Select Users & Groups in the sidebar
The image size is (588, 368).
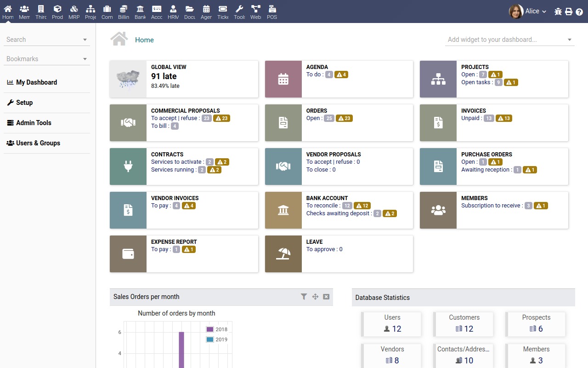pyautogui.click(x=38, y=143)
